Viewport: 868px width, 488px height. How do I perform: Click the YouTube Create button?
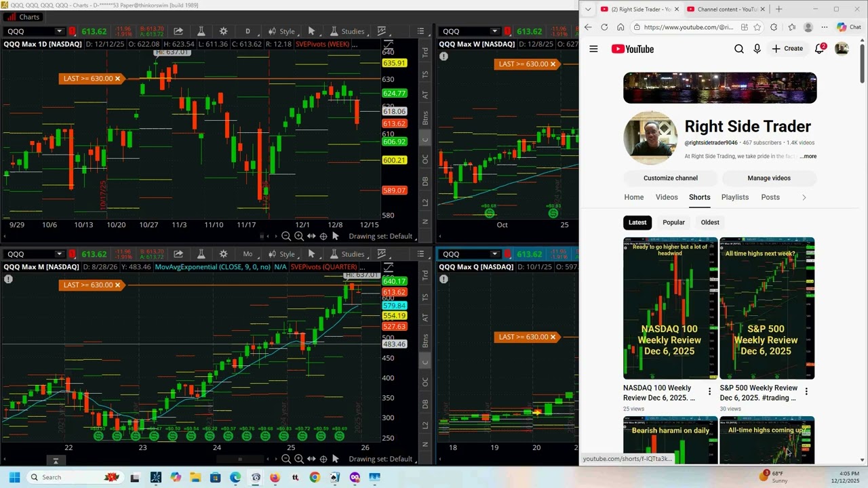(x=787, y=49)
